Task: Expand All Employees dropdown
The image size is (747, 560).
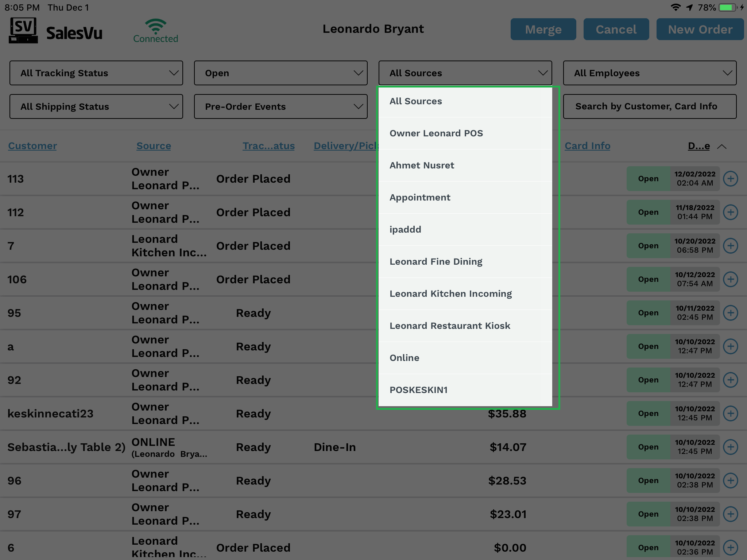Action: [650, 73]
